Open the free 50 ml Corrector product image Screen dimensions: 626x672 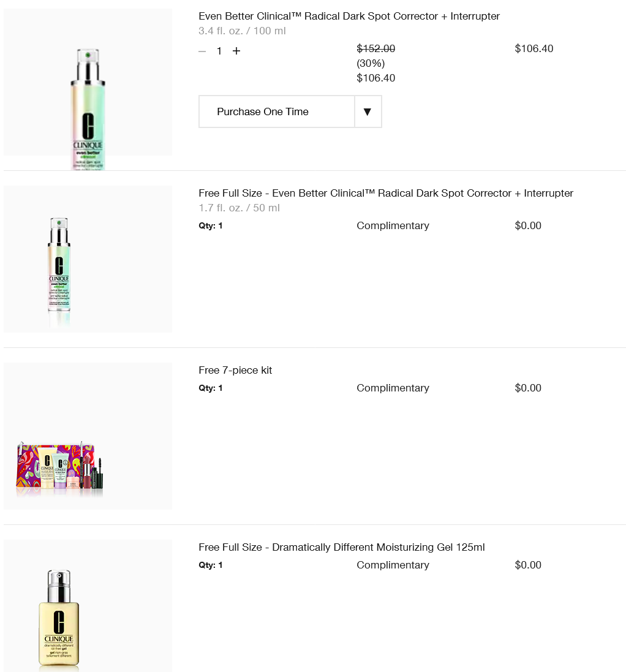88,259
